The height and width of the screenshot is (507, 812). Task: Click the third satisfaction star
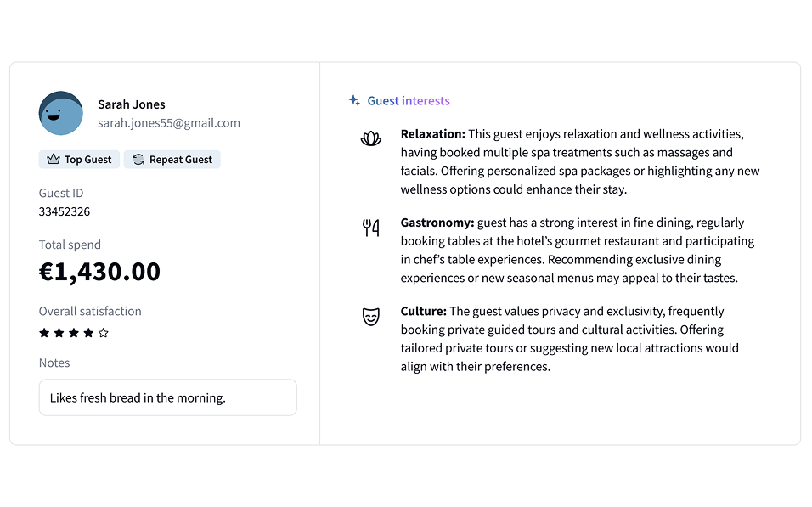[x=74, y=333]
